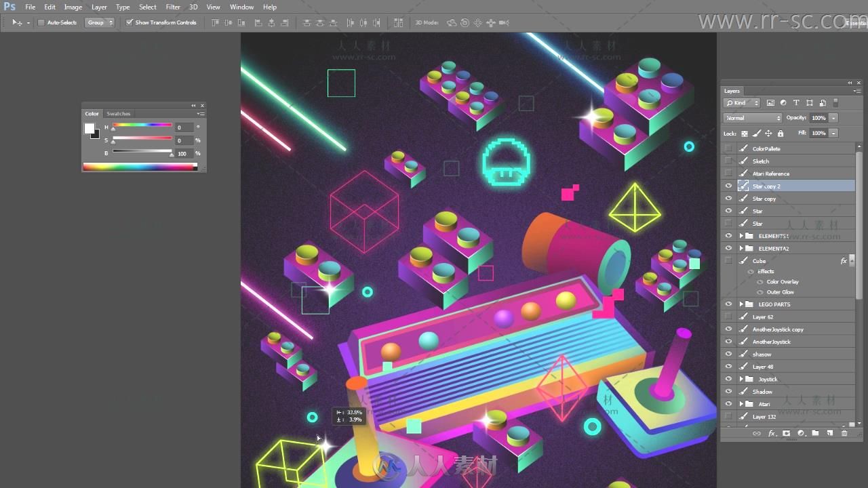Lock layer position

tap(768, 134)
